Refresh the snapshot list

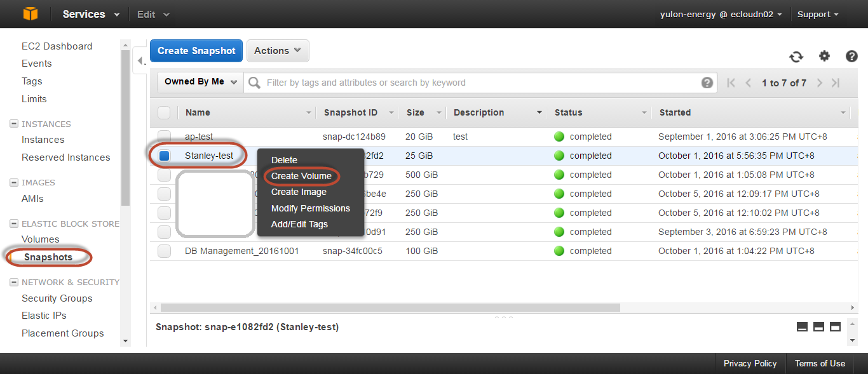pyautogui.click(x=796, y=57)
